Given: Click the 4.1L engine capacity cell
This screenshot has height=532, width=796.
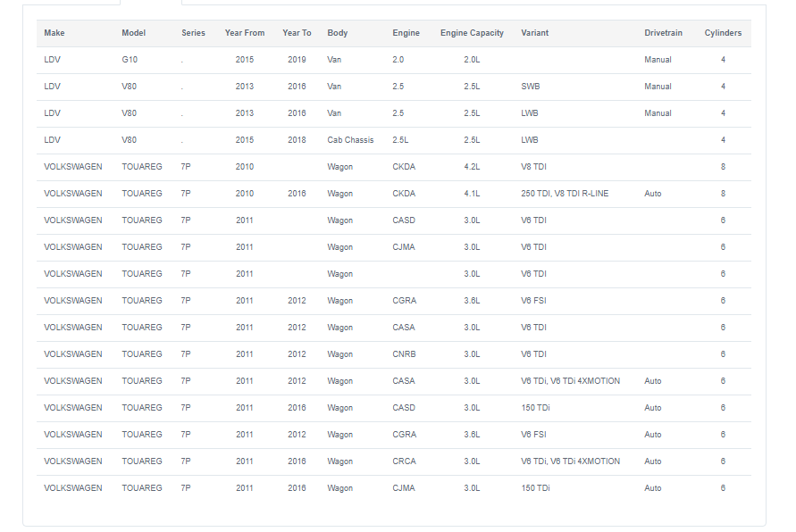Looking at the screenshot, I should pyautogui.click(x=472, y=194).
